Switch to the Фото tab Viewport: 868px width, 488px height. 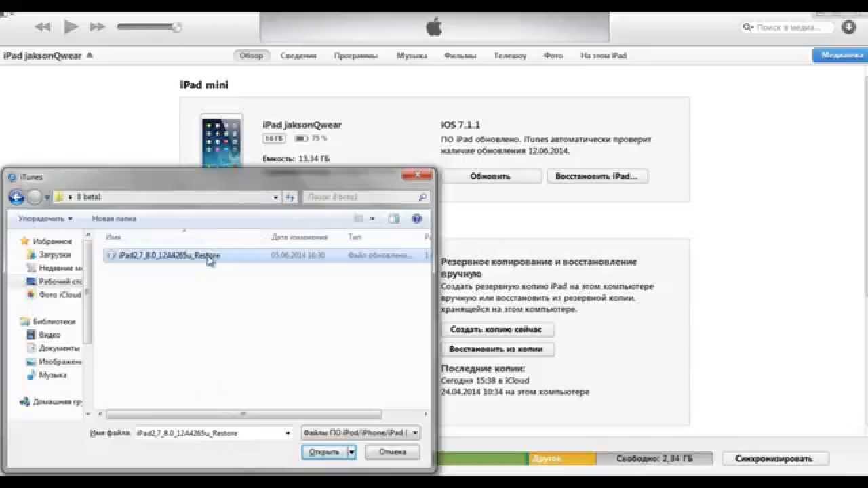pos(553,56)
